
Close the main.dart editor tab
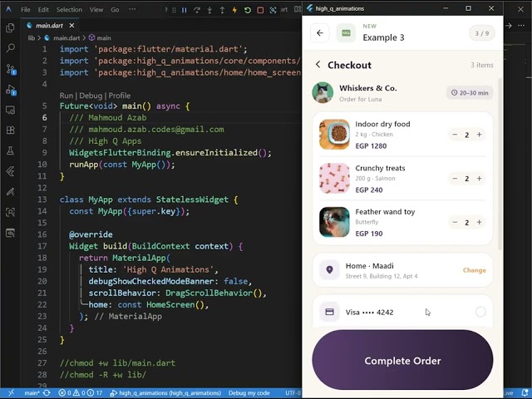pos(71,26)
